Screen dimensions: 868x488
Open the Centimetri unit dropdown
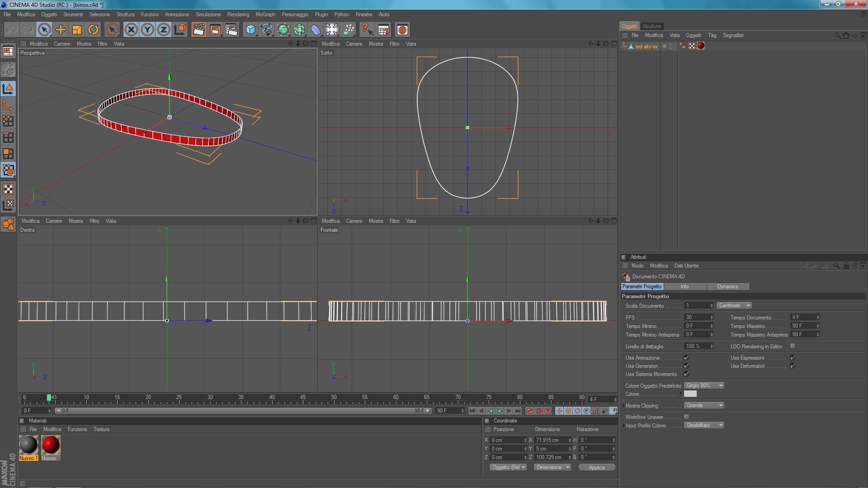click(734, 305)
